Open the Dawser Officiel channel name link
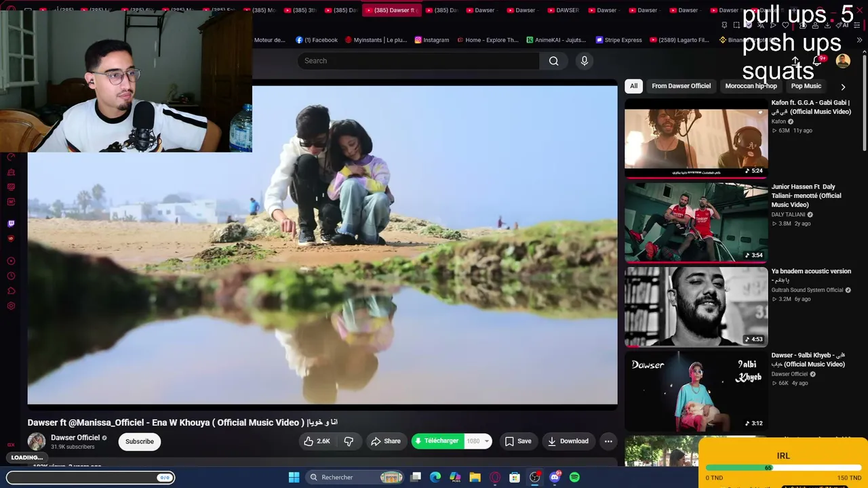Screen dimensions: 868x488 (x=75, y=438)
